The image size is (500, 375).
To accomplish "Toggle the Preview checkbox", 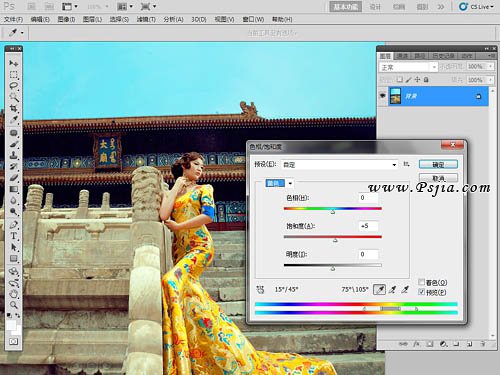I will [422, 292].
